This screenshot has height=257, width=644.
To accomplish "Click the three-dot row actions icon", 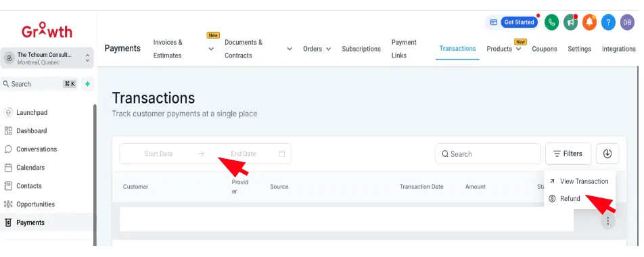I will [608, 222].
